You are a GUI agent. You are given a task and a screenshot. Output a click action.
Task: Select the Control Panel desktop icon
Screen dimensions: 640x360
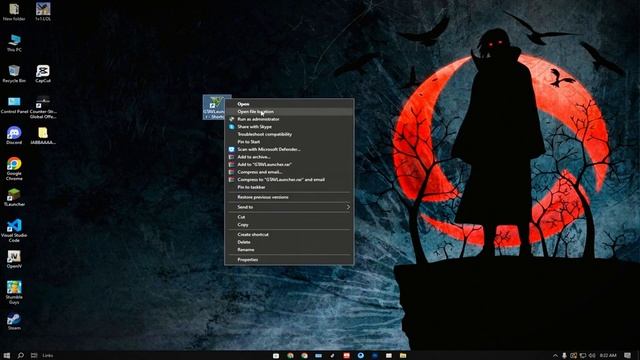(14, 105)
